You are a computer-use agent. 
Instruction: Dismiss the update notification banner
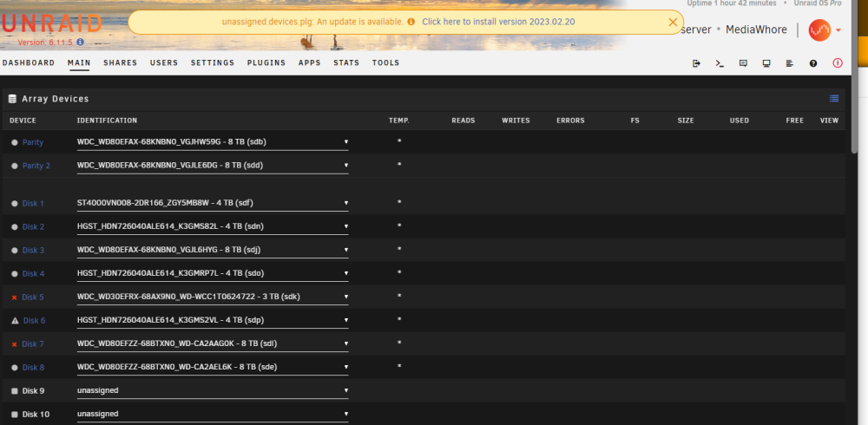(x=673, y=23)
